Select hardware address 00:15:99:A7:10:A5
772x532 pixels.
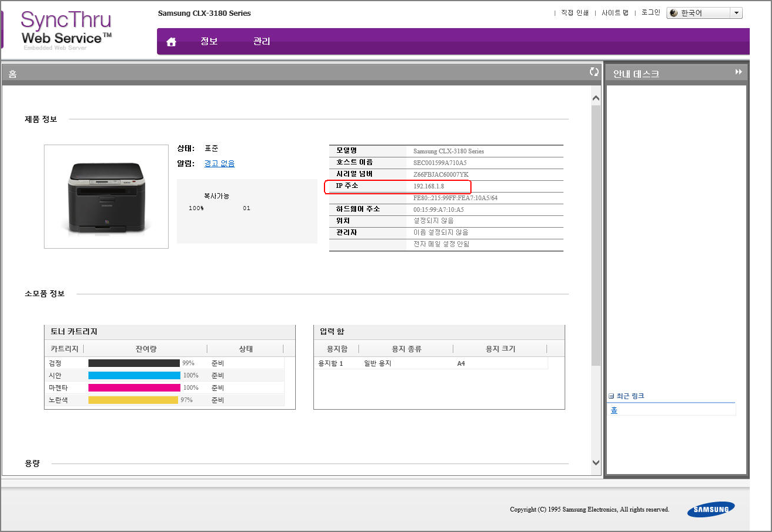438,210
